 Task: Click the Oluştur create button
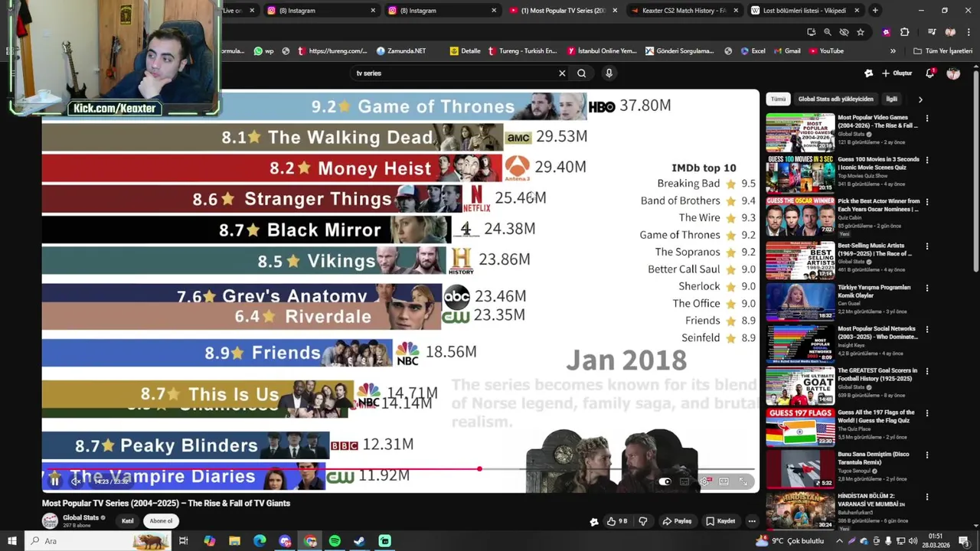pos(897,73)
